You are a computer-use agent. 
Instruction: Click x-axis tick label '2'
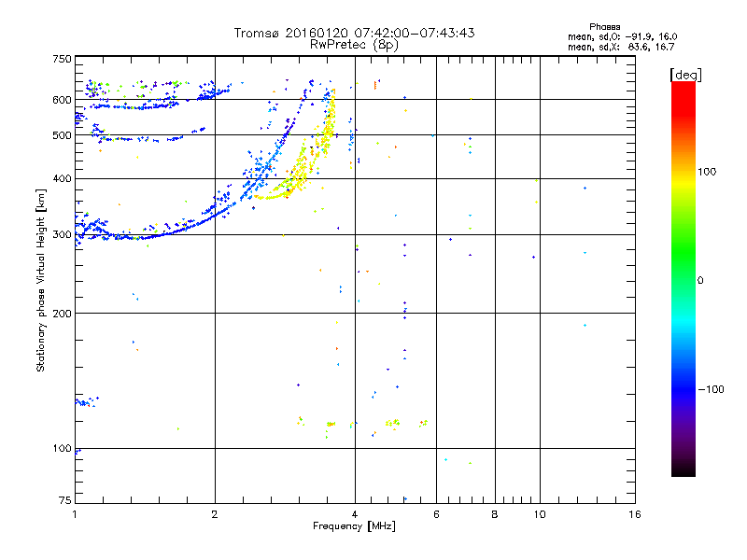point(215,514)
